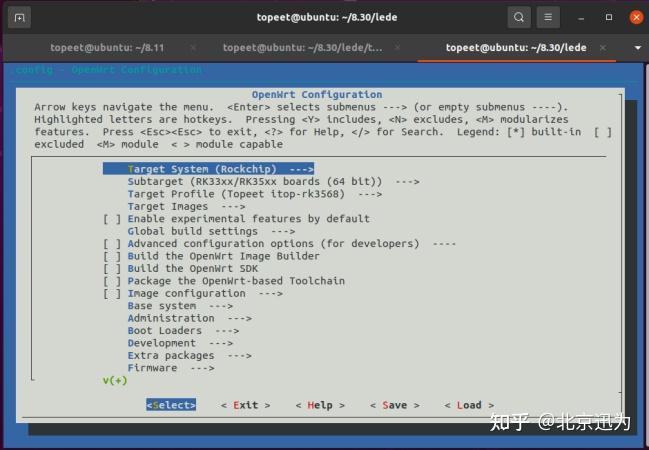
Task: Open Subtarget RK33xx/RK35xx boards submenu
Action: pyautogui.click(x=273, y=181)
